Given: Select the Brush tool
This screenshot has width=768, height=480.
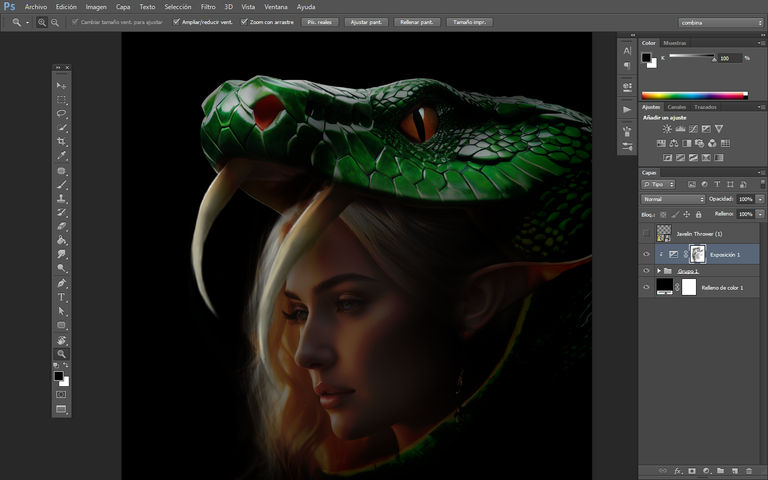Looking at the screenshot, I should (61, 185).
